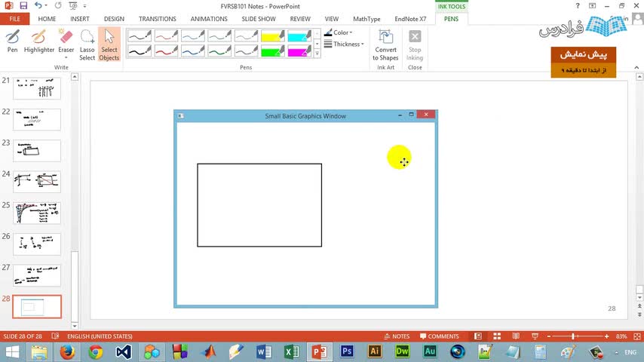Viewport: 644px width, 362px height.
Task: Go to the SLIDE SHOW tab
Action: [259, 19]
